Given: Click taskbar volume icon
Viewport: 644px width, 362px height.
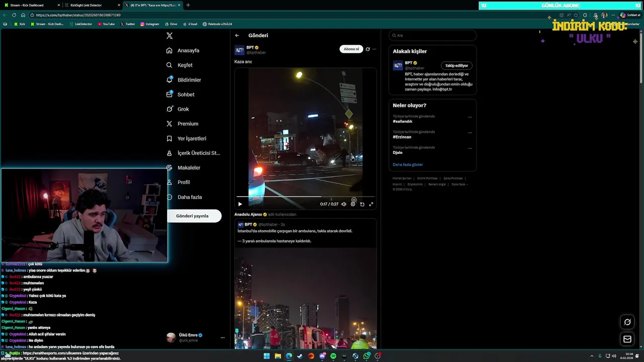Looking at the screenshot, I should [614, 356].
